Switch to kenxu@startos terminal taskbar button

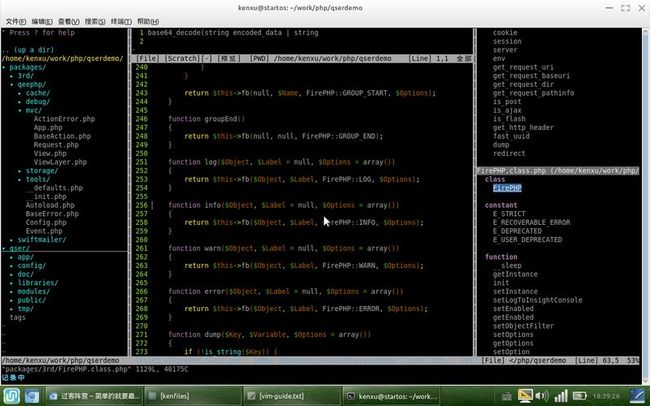pos(391,396)
